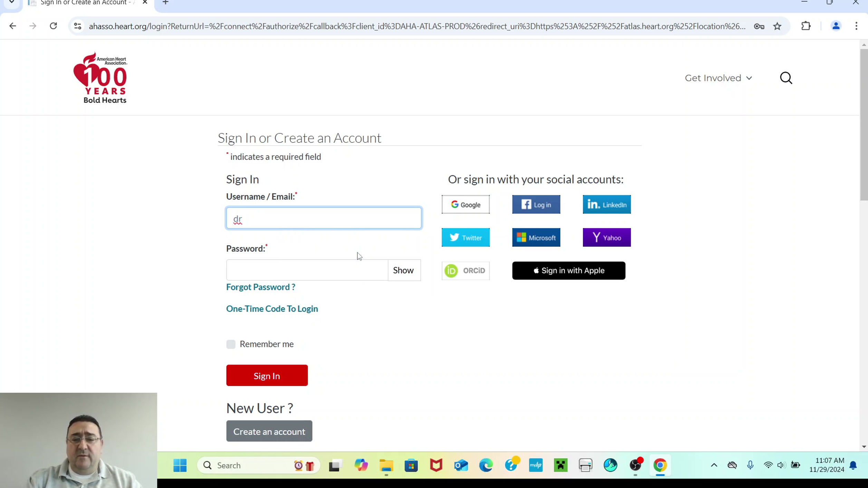Show hidden system tray icons chevron

click(714, 465)
